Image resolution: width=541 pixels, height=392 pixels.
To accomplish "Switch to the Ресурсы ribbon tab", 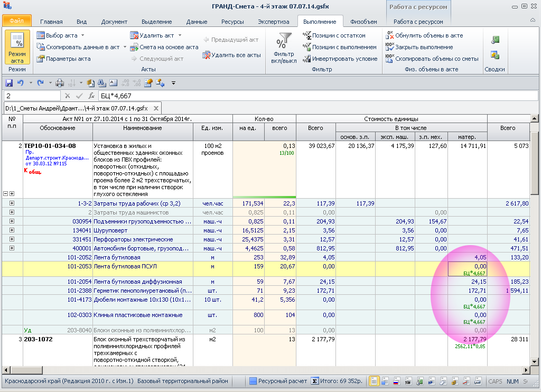I will pos(232,22).
